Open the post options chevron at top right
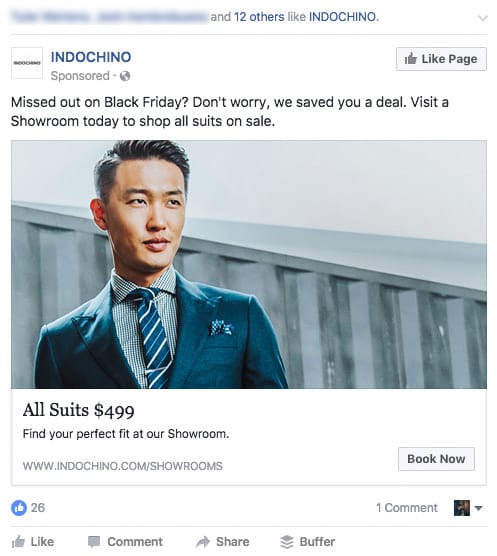The image size is (497, 556). [x=482, y=18]
